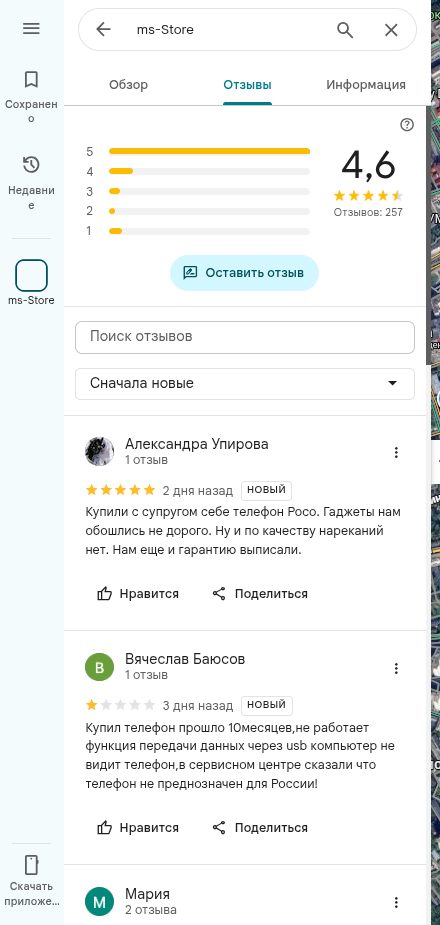Screen dimensions: 440x925
Task: Click the one-star rating in Вячеслав's review
Action: click(121, 705)
